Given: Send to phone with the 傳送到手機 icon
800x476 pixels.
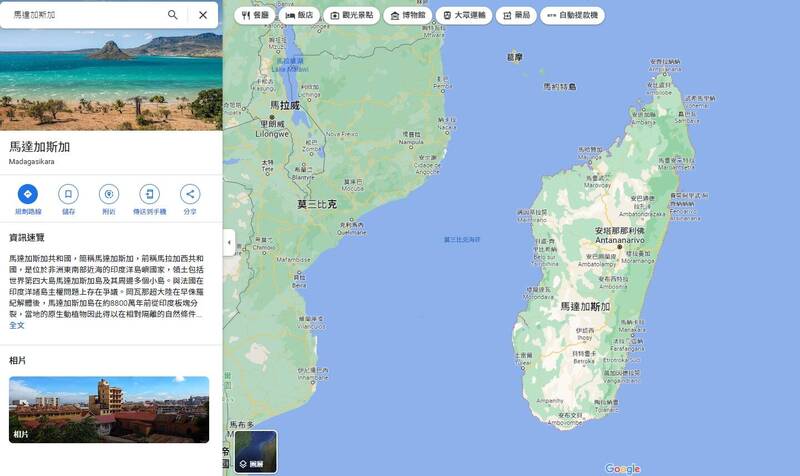Looking at the screenshot, I should point(149,194).
